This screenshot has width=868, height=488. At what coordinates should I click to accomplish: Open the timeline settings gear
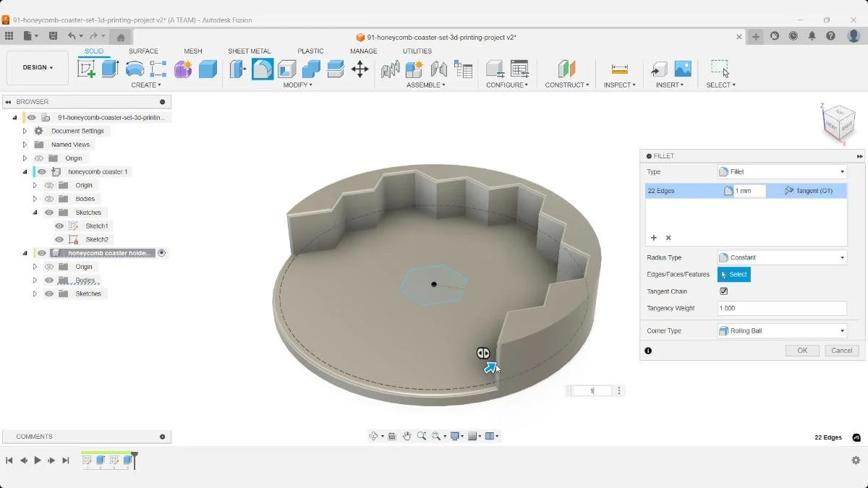coord(856,460)
